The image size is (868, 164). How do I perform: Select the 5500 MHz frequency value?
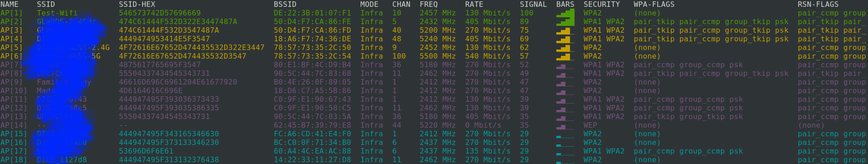click(438, 56)
